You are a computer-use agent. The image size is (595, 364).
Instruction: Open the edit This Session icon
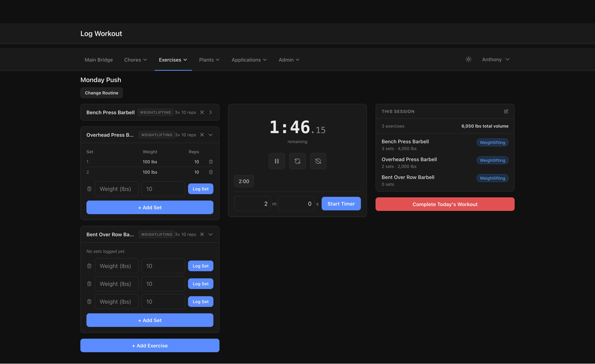tap(506, 111)
